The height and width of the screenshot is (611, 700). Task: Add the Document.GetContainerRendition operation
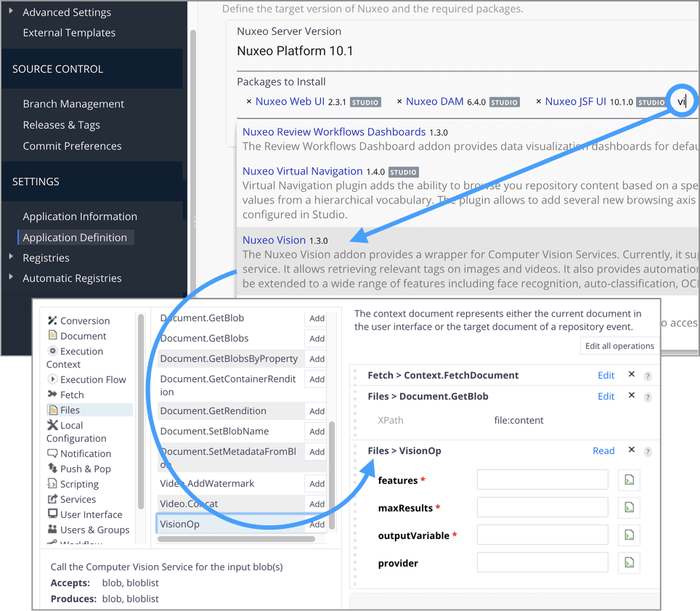click(x=317, y=379)
